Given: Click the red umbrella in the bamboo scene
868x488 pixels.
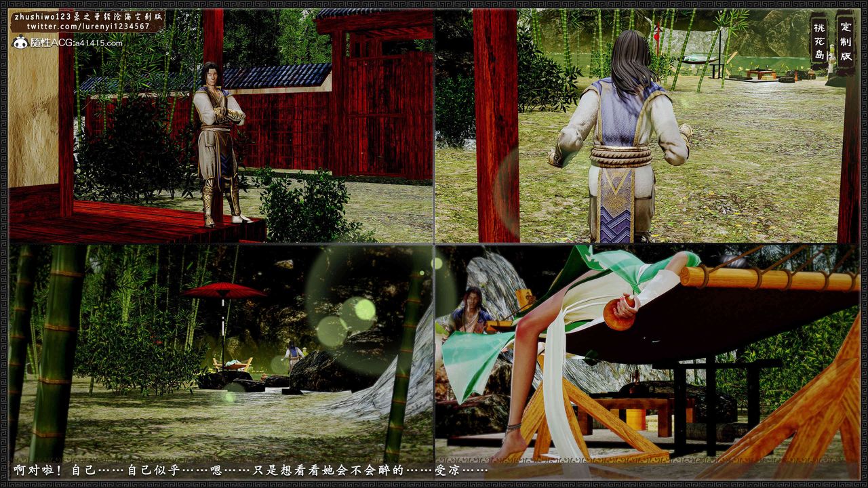Looking at the screenshot, I should tap(224, 291).
